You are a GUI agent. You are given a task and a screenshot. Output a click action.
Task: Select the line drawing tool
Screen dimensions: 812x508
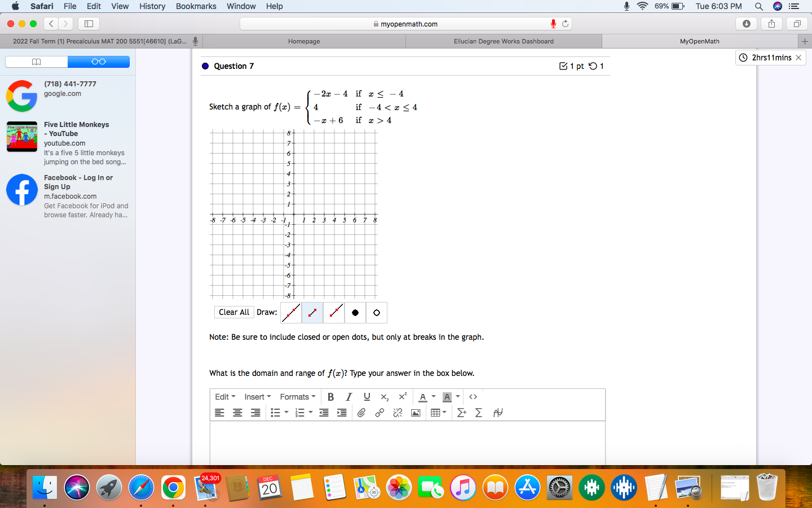point(290,313)
